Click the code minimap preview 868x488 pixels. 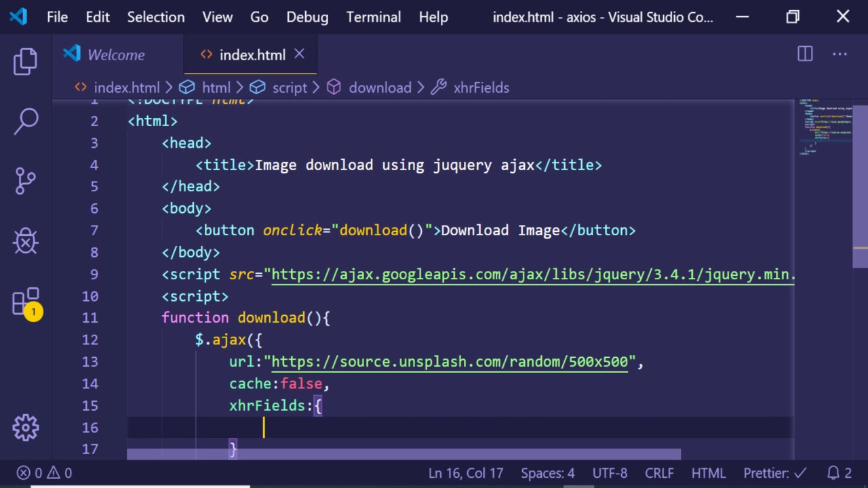[x=825, y=129]
